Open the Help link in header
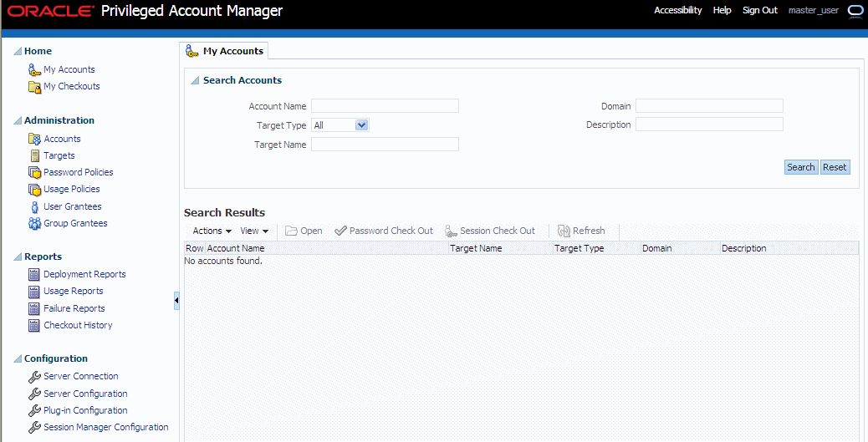 [722, 10]
